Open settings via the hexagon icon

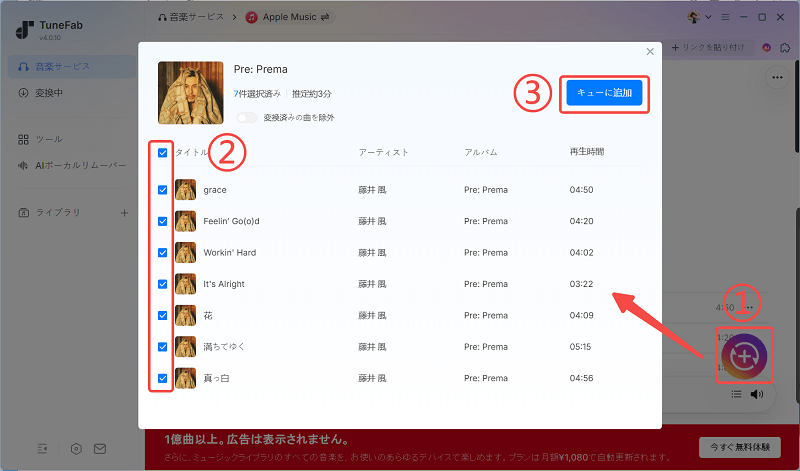click(x=76, y=449)
